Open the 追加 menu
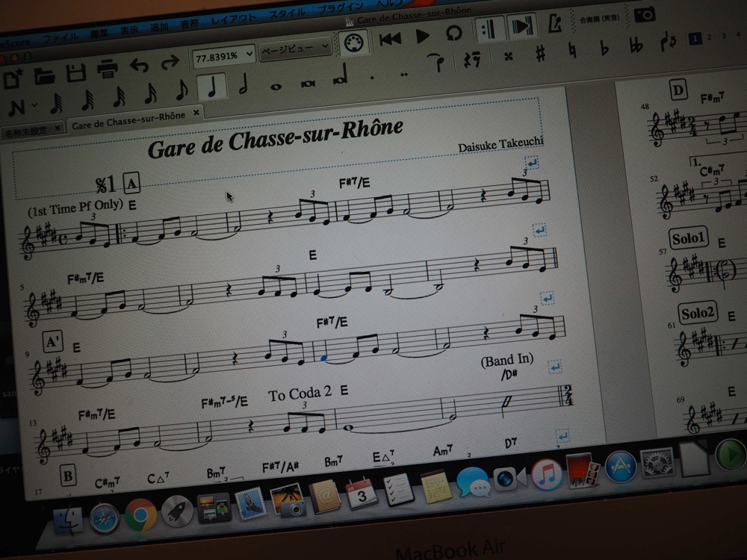The image size is (747, 560). (x=159, y=27)
